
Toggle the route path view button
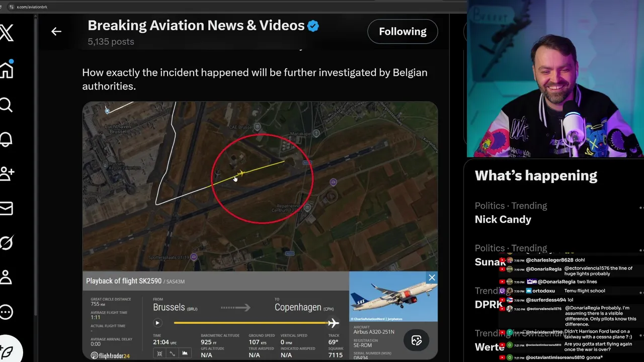[172, 353]
